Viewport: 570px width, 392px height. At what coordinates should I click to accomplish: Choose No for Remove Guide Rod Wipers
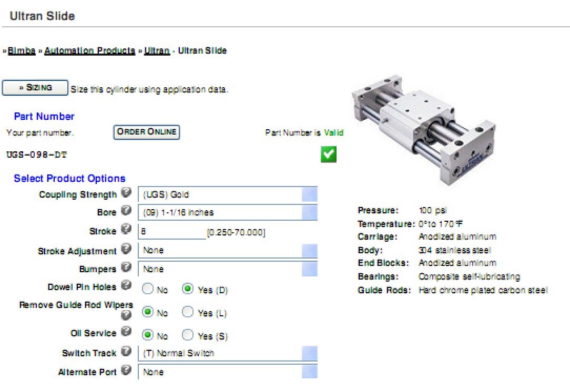point(148,312)
